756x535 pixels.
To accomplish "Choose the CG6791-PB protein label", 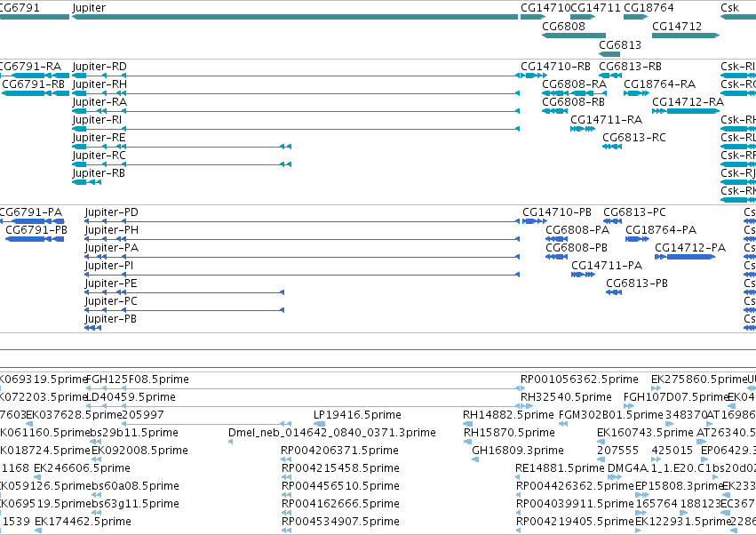I will [36, 230].
